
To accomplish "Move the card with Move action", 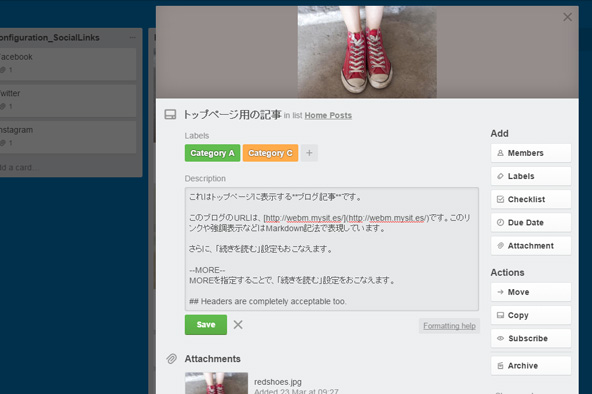I will pyautogui.click(x=531, y=292).
